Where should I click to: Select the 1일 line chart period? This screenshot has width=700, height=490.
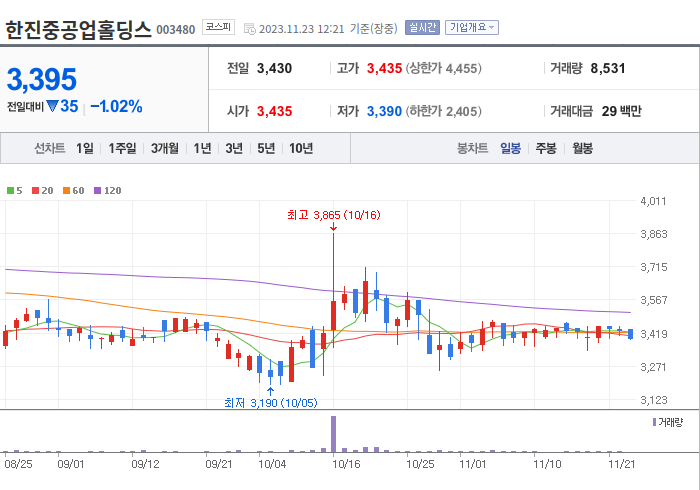click(85, 148)
